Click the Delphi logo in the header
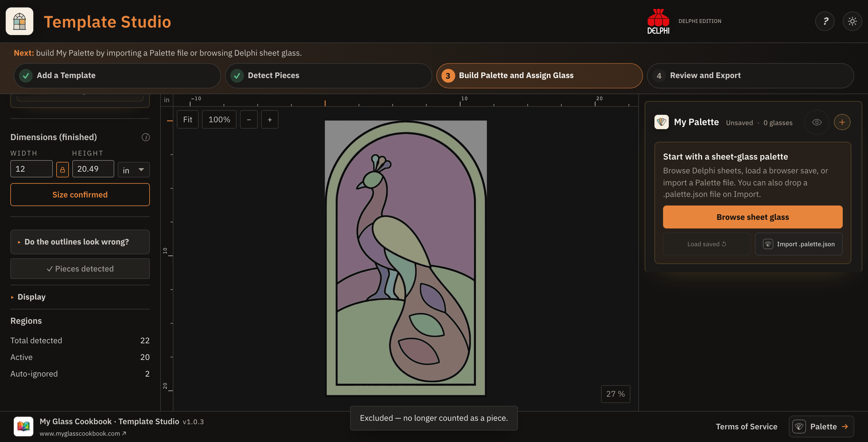This screenshot has height=442, width=868. 658,21
